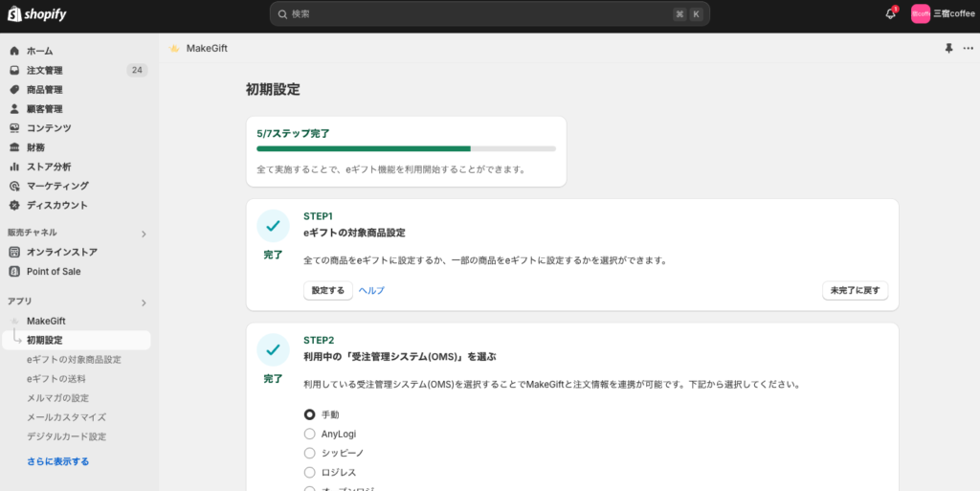This screenshot has width=980, height=491.
Task: Click さらに表示する link
Action: point(57,461)
